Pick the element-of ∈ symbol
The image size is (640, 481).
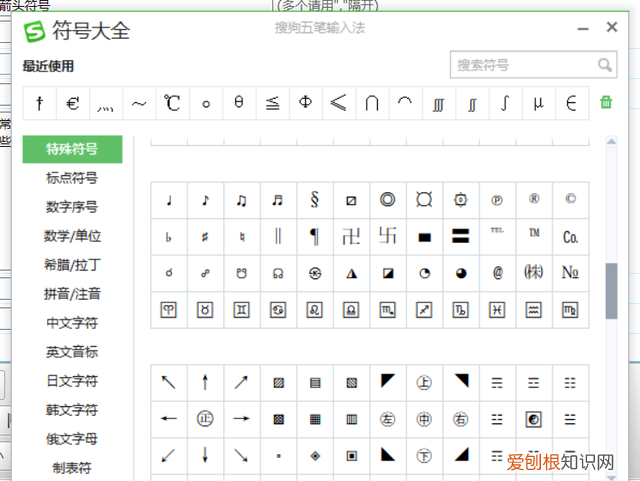(571, 103)
